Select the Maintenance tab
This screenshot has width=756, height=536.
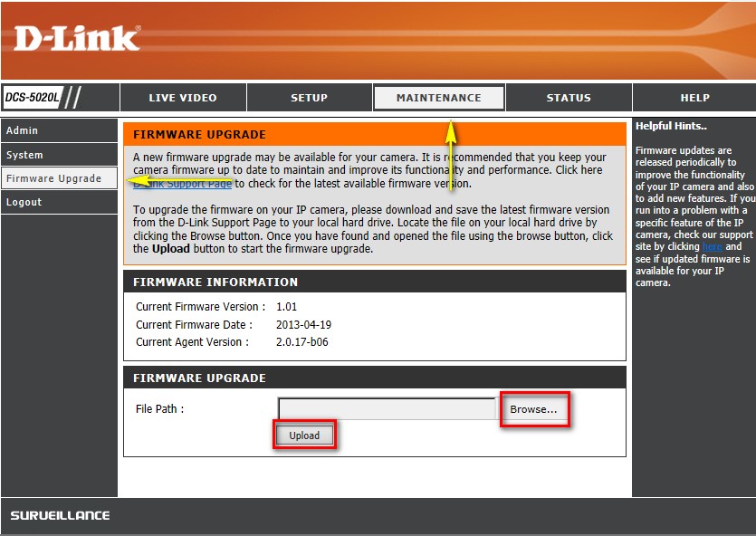[439, 98]
